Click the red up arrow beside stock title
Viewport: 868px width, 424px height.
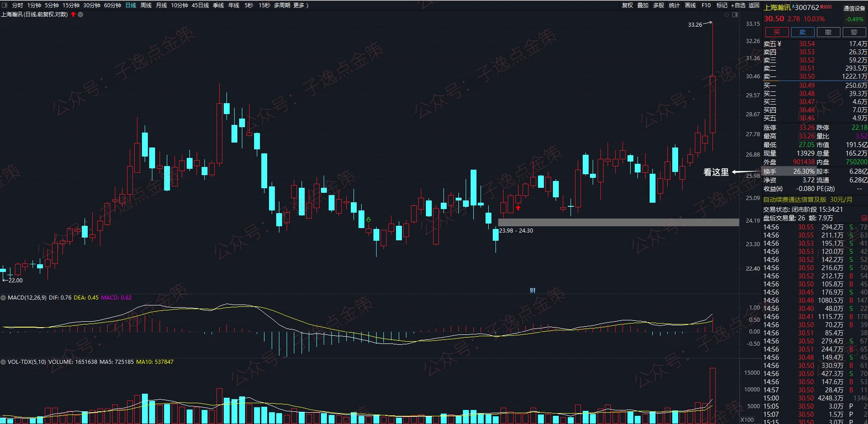click(73, 14)
